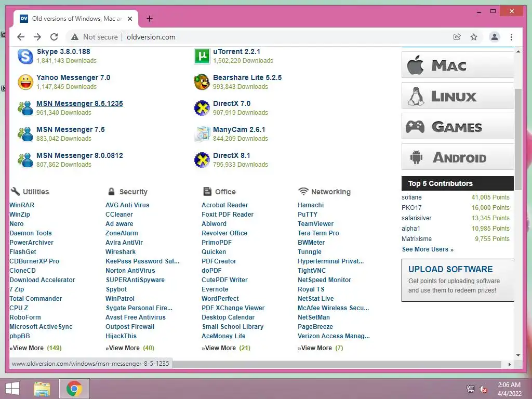532x399 pixels.
Task: Open the PuTTY link
Action: tap(308, 215)
